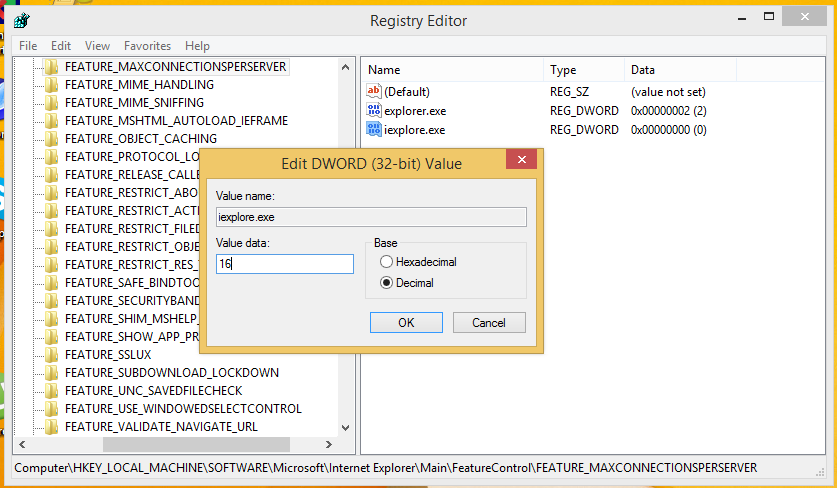This screenshot has height=488, width=837.
Task: Click the Value data input field
Action: pos(285,264)
